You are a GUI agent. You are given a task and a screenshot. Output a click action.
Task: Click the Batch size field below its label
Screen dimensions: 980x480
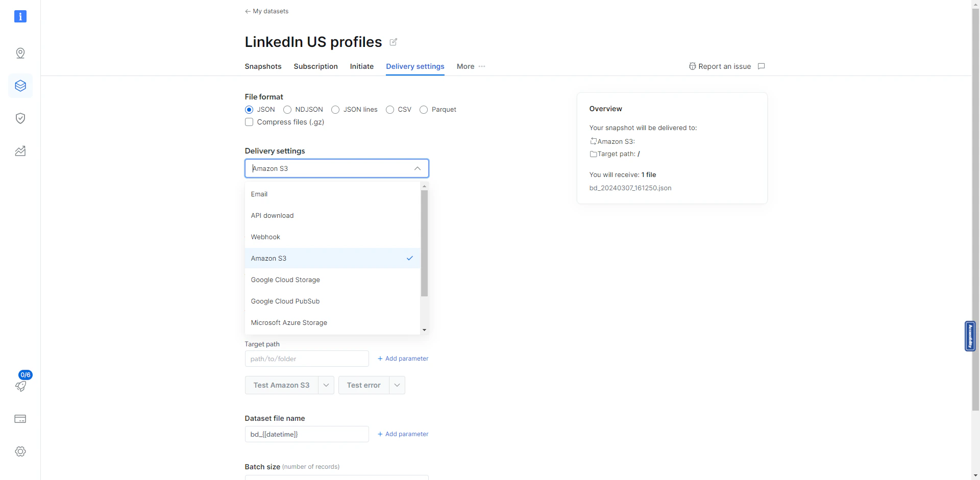pos(337,477)
